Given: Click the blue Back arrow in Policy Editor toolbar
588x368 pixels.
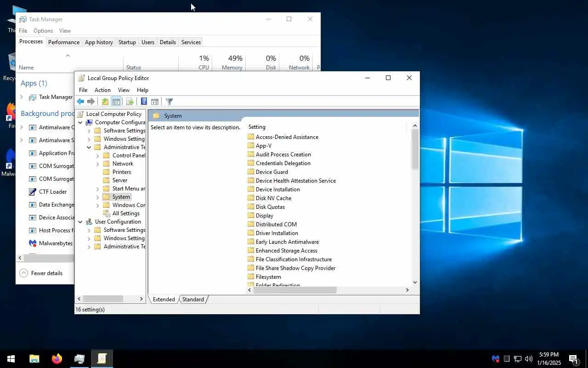Looking at the screenshot, I should 80,102.
